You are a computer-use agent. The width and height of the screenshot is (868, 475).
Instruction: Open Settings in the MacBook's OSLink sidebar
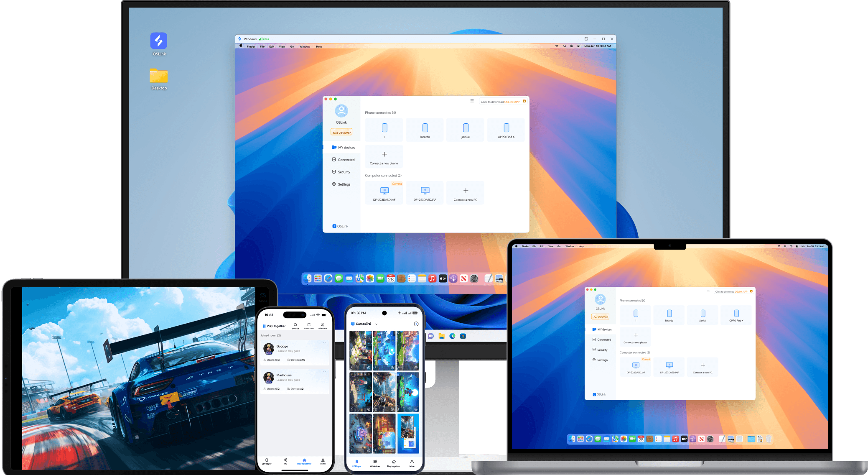(600, 360)
